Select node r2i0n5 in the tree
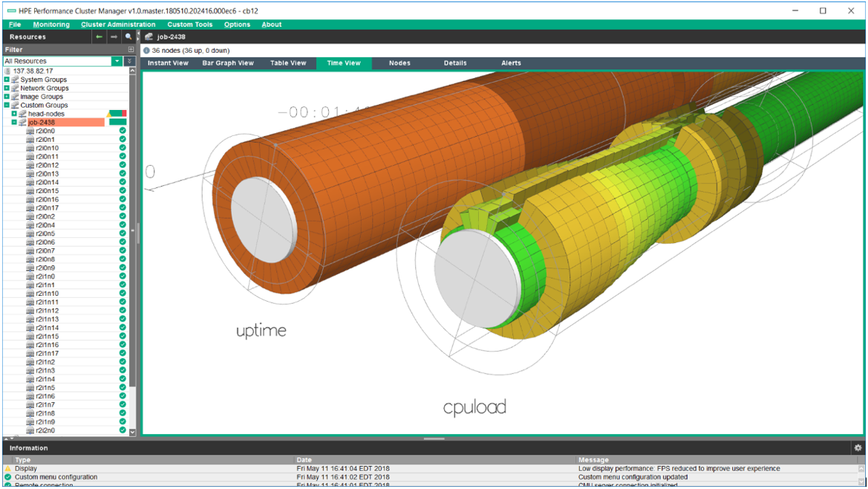The width and height of the screenshot is (868, 489). [45, 233]
